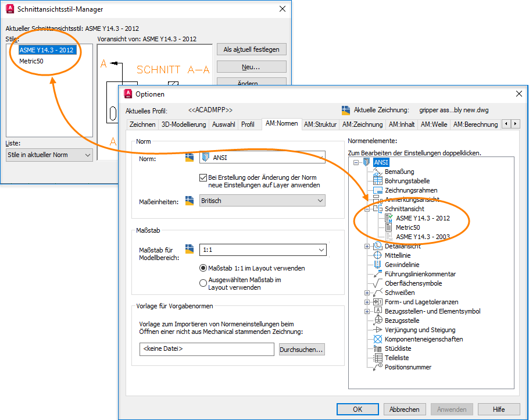Screen dimensions: 529x420
Task: Click the Positionsnummer balloon icon
Action: coord(377,367)
